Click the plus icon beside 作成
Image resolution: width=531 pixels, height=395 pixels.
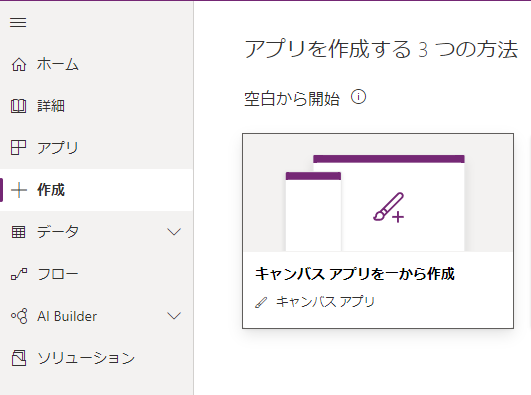pos(19,190)
